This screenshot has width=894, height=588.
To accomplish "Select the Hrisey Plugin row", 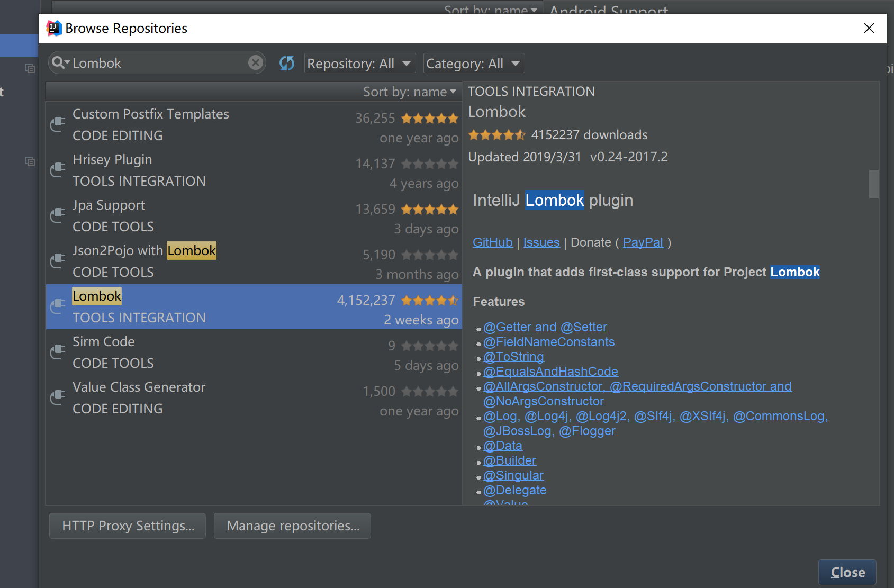I will click(x=254, y=170).
